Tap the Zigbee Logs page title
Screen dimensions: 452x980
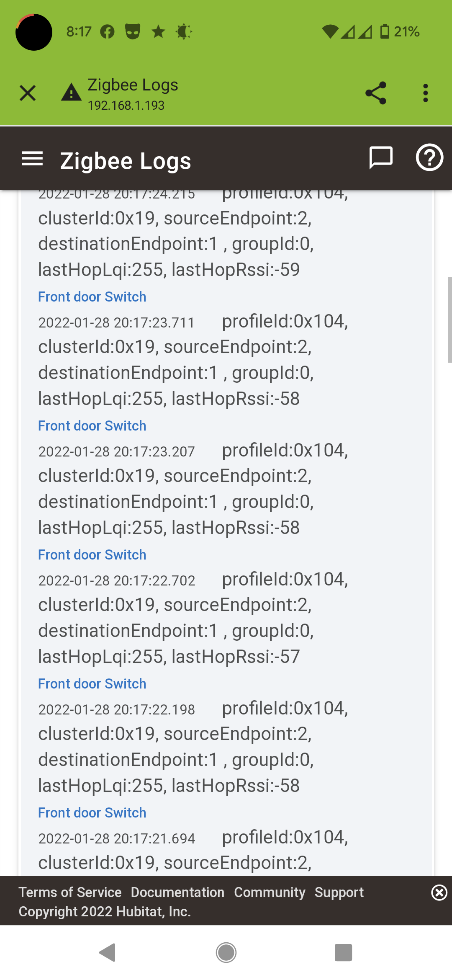point(126,160)
